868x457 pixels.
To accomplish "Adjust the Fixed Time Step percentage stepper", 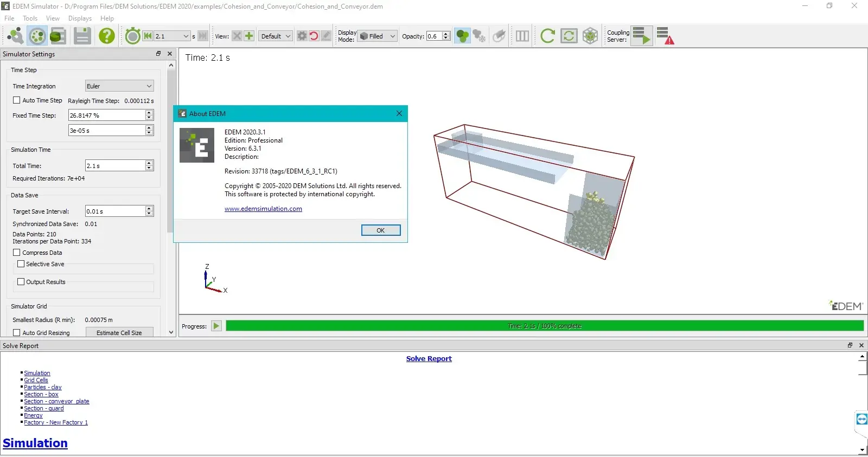I will click(149, 115).
